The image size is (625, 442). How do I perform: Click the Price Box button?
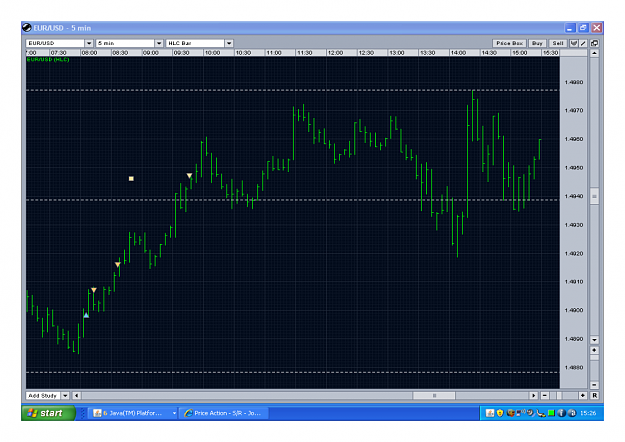point(509,43)
